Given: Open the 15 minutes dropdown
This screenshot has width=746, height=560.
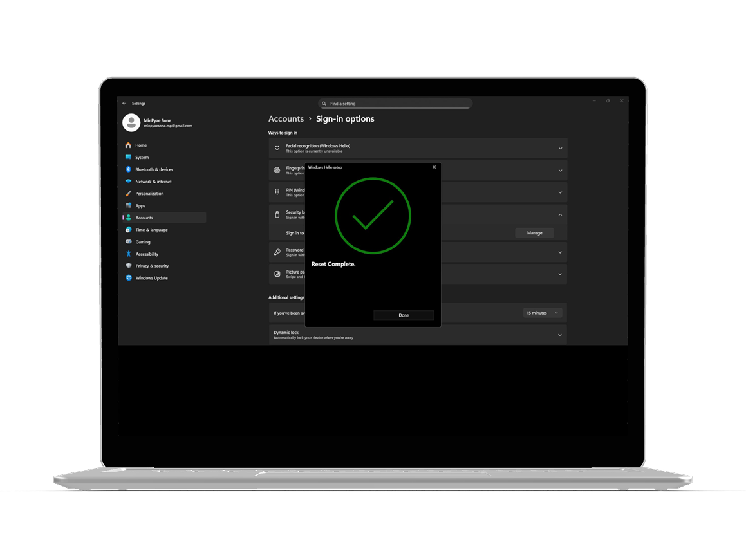Looking at the screenshot, I should [x=543, y=312].
